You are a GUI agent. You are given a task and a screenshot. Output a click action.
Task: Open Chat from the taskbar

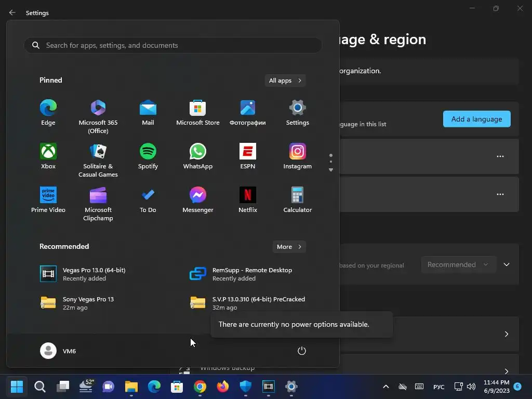coord(108,387)
